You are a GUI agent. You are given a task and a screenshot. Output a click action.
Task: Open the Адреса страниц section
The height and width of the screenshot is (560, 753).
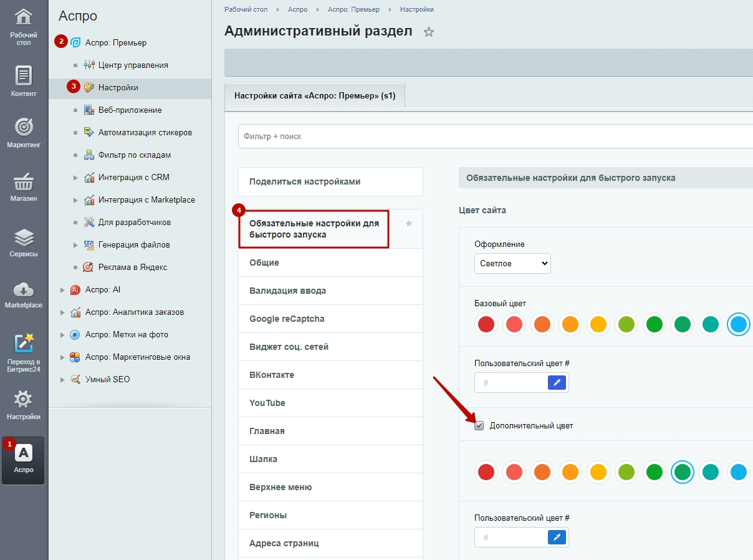[330, 543]
